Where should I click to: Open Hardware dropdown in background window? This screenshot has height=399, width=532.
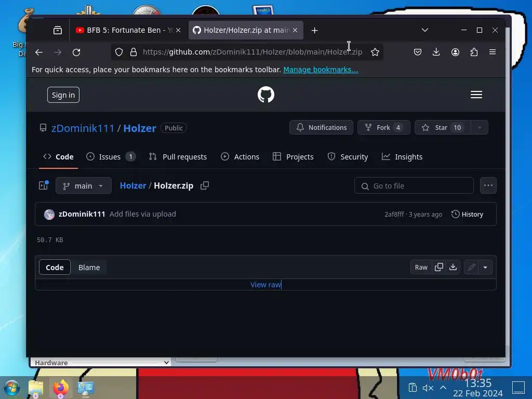(101, 363)
